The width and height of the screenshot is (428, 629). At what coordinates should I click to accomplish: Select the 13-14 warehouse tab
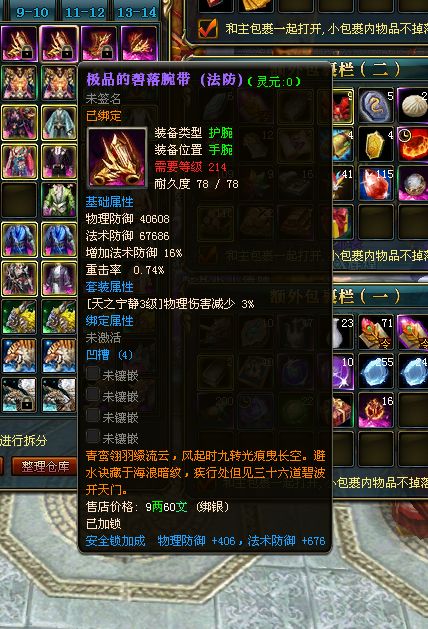137,12
